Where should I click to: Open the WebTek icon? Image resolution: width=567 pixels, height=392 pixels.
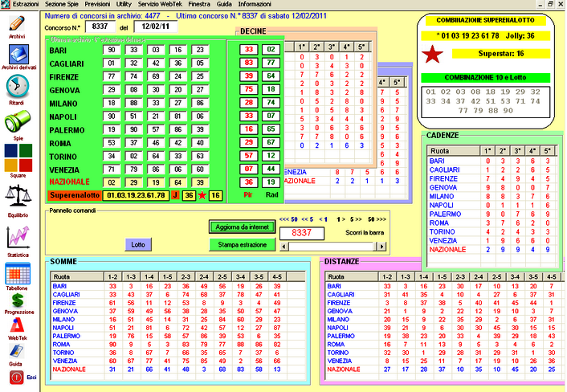click(18, 325)
